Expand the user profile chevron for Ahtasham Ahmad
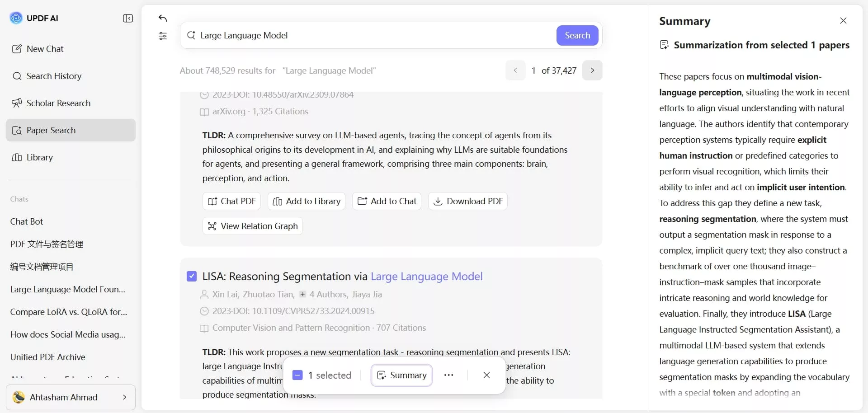 125,398
